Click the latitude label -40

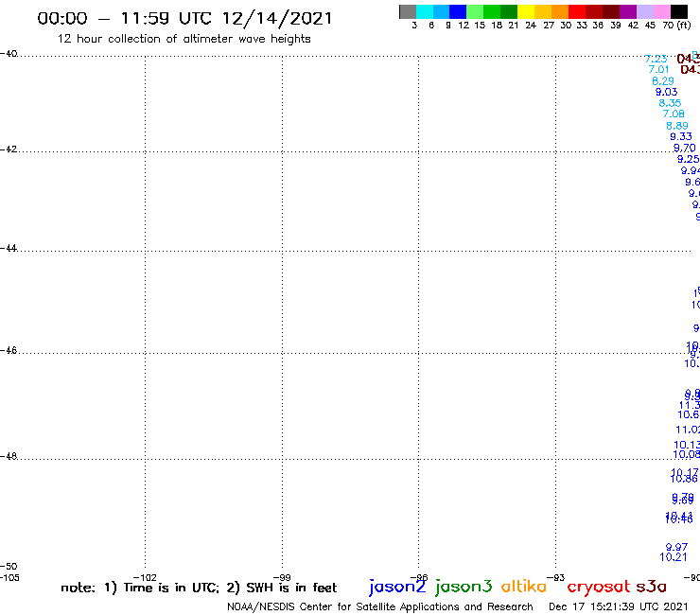point(9,54)
